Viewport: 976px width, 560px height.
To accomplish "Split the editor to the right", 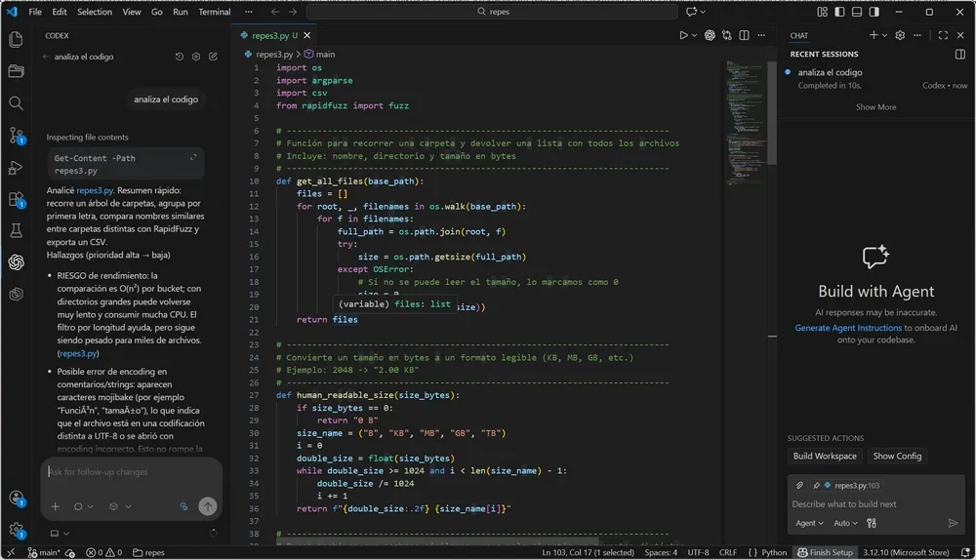I will [744, 35].
